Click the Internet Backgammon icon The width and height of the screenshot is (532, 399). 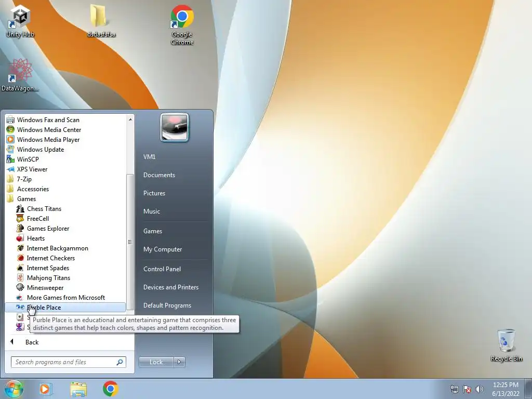click(x=20, y=248)
